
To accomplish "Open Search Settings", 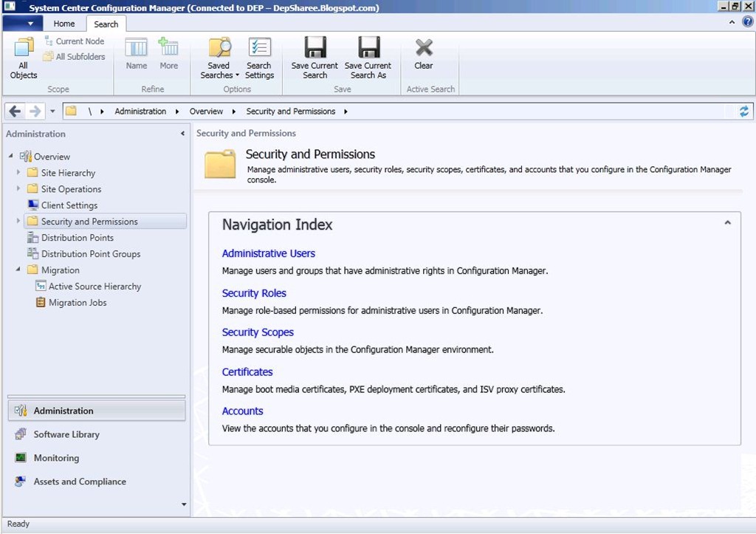I will tap(259, 58).
